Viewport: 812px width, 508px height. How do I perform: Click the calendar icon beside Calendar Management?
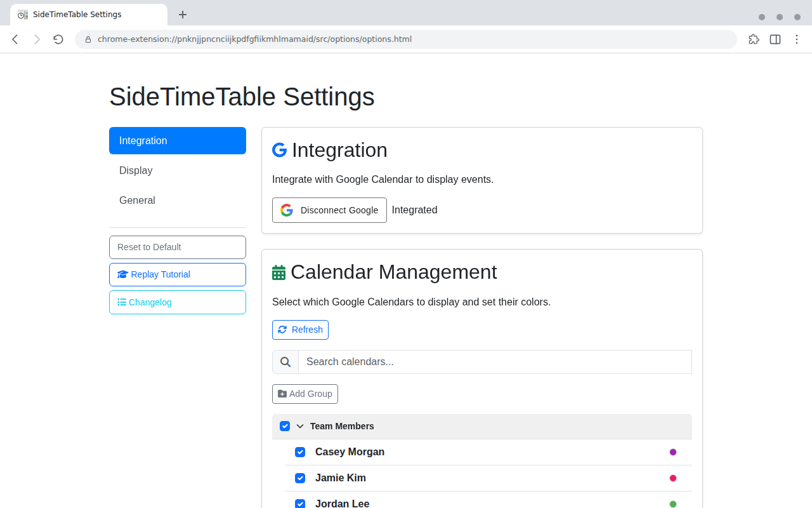pos(278,272)
